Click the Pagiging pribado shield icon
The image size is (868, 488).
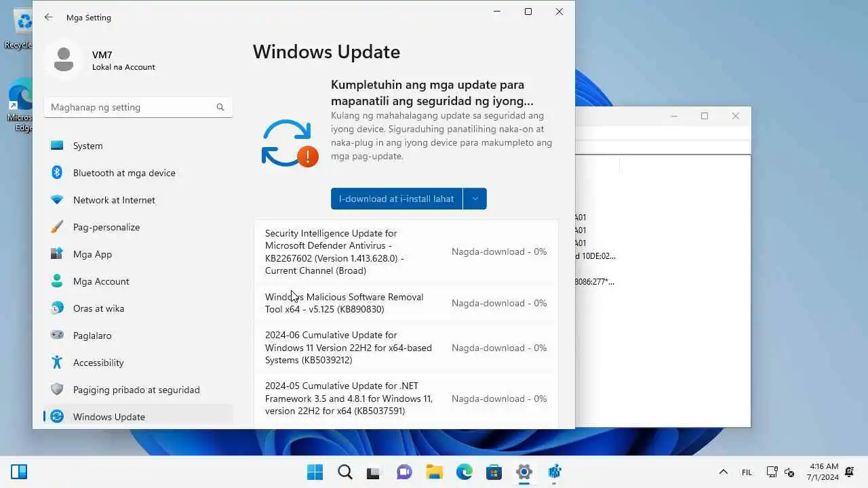57,390
